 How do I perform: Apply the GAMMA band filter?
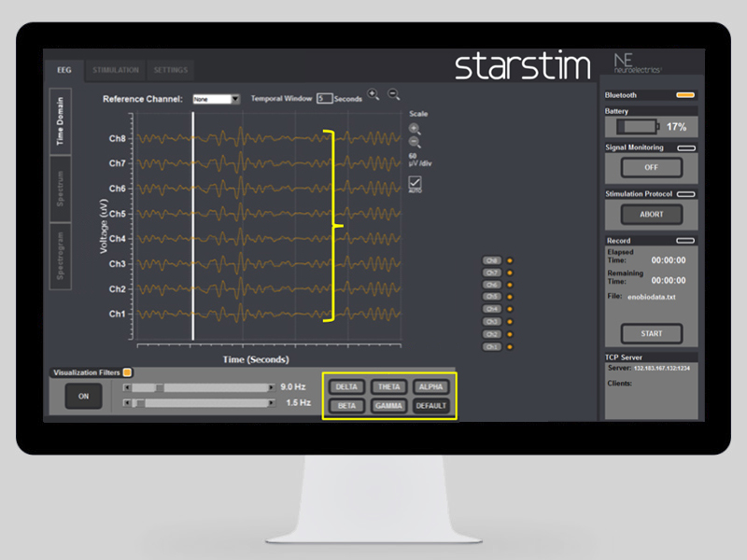click(388, 406)
